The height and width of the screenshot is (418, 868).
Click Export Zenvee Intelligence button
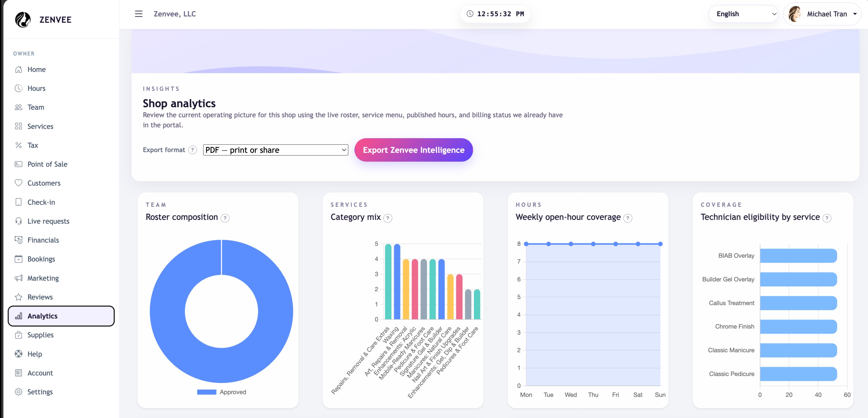pyautogui.click(x=413, y=150)
